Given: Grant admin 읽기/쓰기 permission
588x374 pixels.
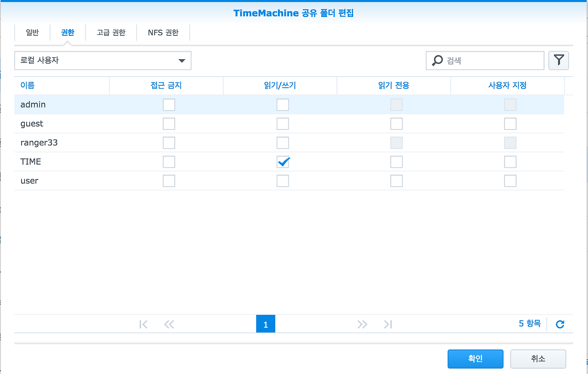Looking at the screenshot, I should pyautogui.click(x=283, y=105).
